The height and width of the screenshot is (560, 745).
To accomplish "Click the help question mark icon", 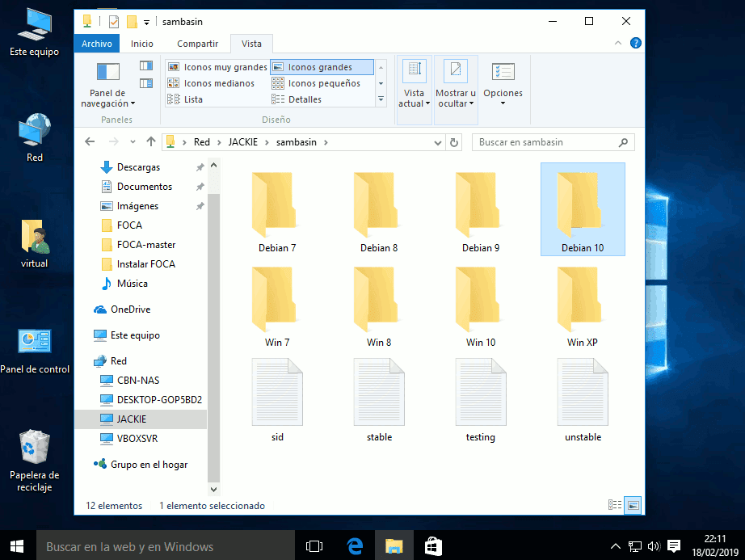I will point(635,43).
